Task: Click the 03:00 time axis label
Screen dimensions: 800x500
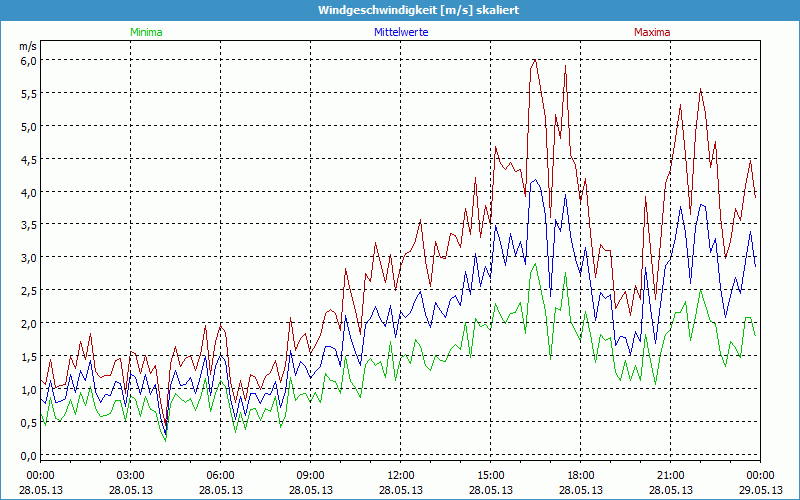Action: pos(131,476)
